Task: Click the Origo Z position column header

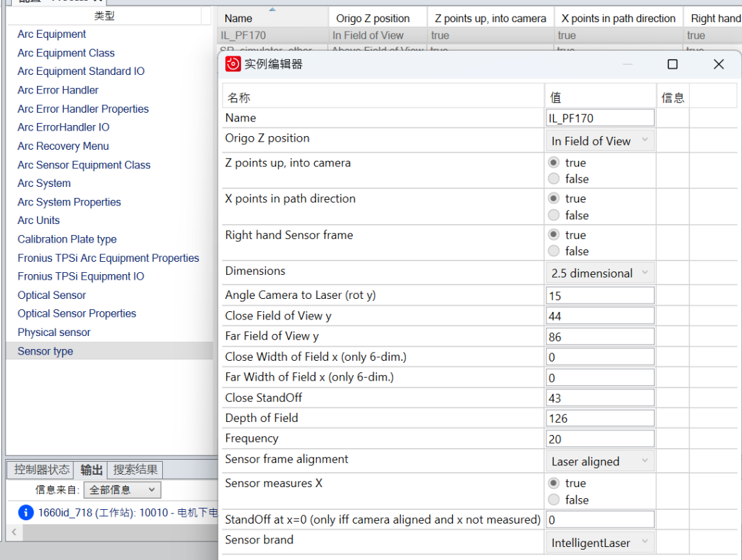Action: 378,19
